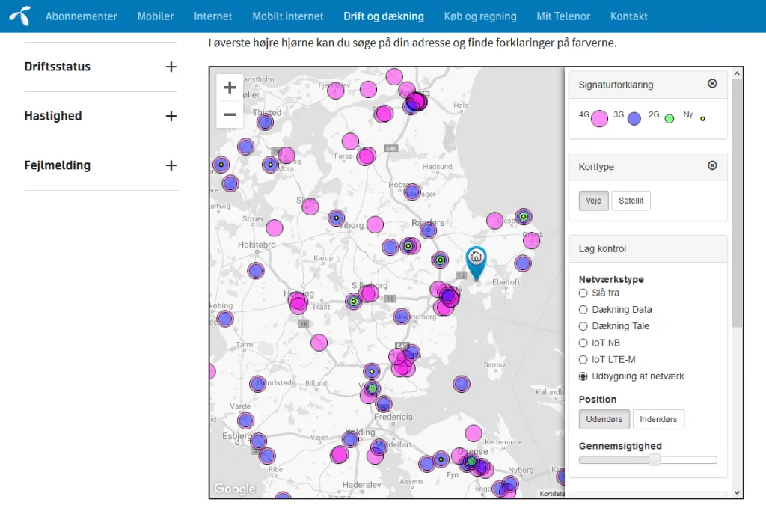The image size is (766, 532).
Task: Click the Google logo on map
Action: coord(235,489)
